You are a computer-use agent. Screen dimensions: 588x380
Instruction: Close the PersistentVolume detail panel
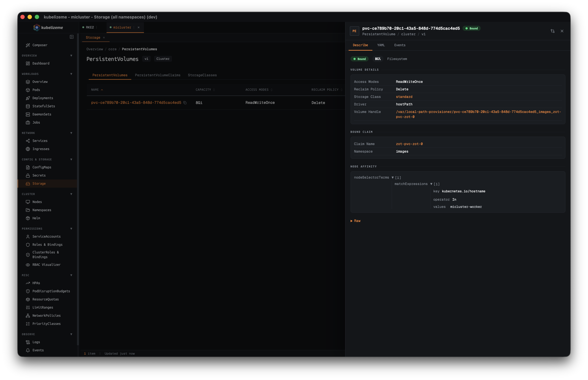click(562, 31)
